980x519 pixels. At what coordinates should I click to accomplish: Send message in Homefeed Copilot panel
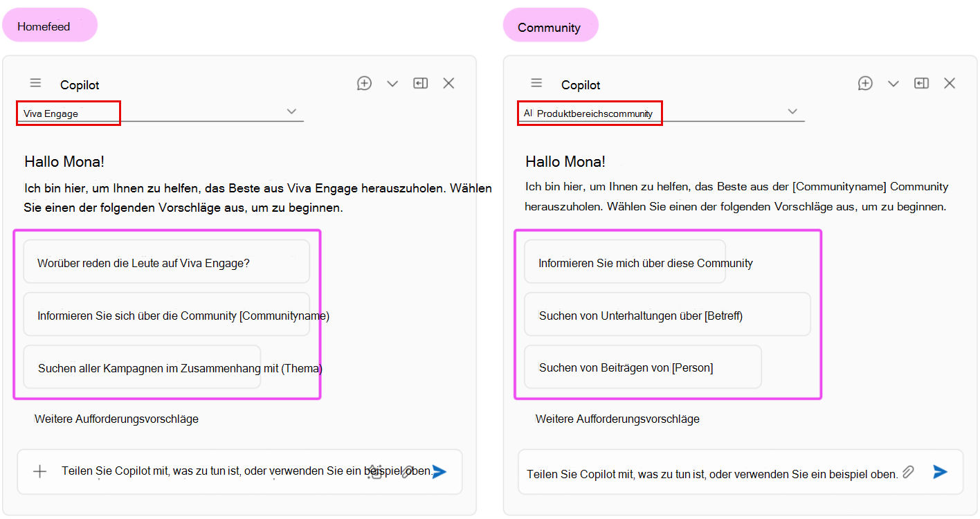439,471
